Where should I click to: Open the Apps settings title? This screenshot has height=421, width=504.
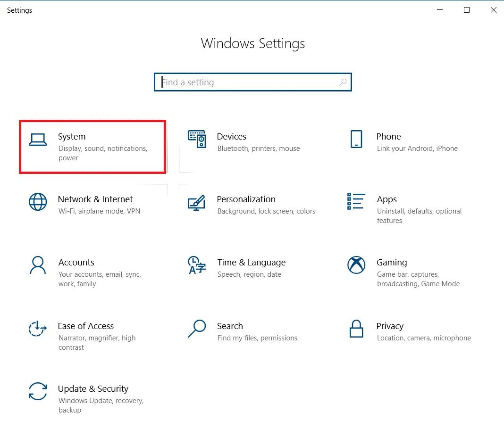pos(386,199)
